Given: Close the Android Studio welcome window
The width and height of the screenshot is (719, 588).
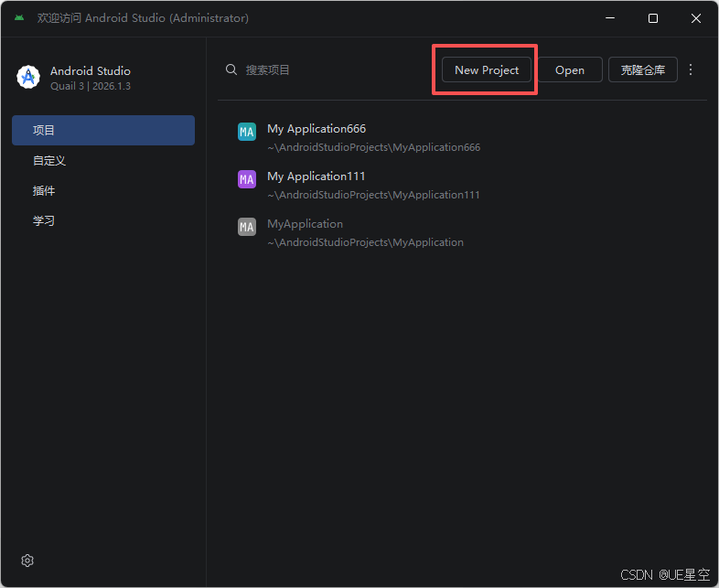Looking at the screenshot, I should pos(695,18).
